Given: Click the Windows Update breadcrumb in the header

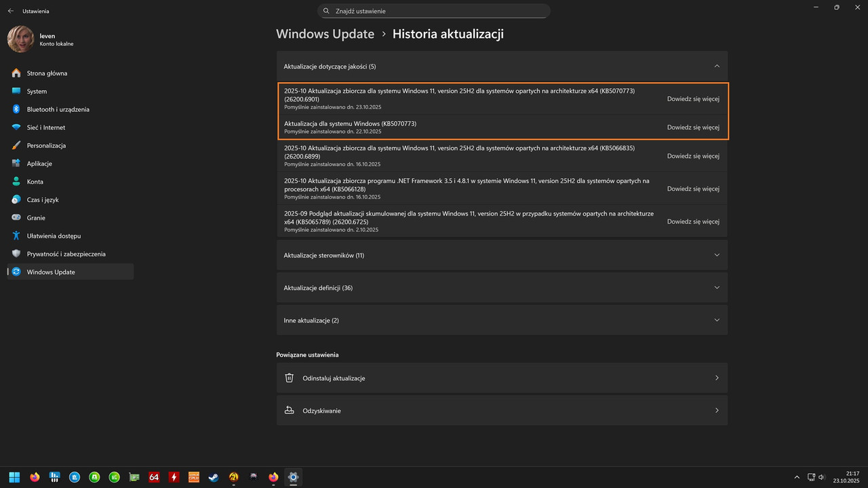Looking at the screenshot, I should point(325,34).
